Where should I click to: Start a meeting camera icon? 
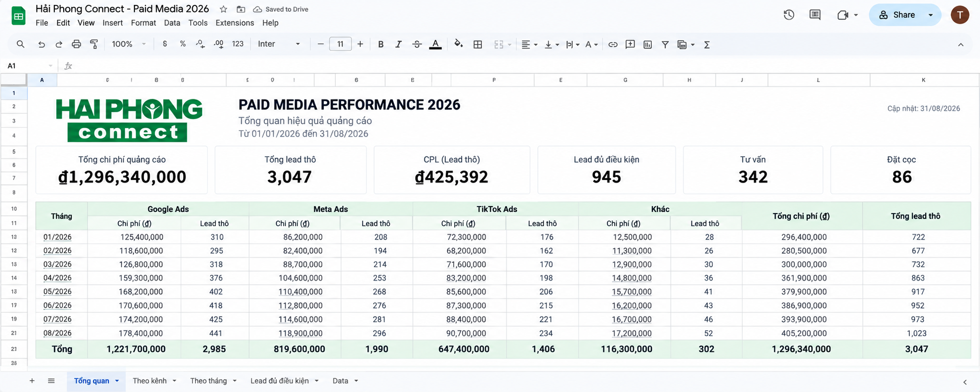(x=843, y=15)
